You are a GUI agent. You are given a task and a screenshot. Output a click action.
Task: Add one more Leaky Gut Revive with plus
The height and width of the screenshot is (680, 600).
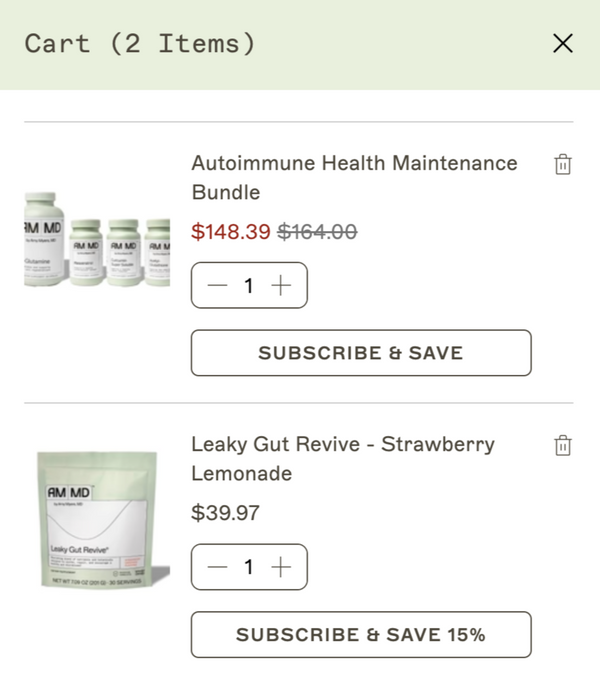[x=282, y=567]
